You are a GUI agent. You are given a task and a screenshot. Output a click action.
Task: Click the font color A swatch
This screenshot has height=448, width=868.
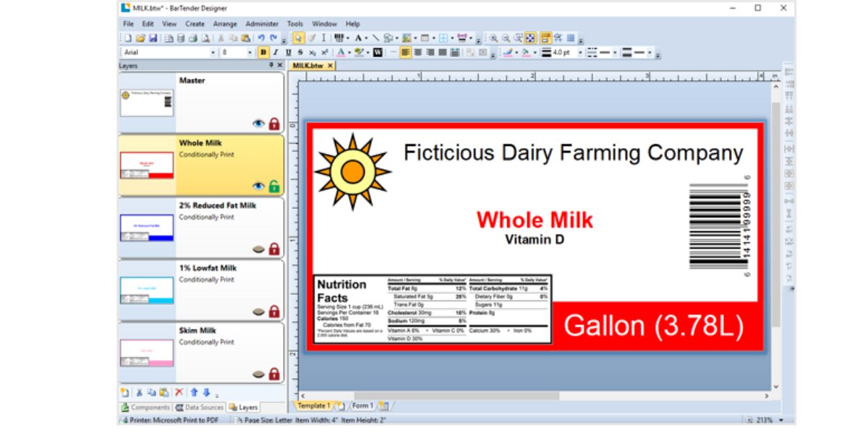341,53
